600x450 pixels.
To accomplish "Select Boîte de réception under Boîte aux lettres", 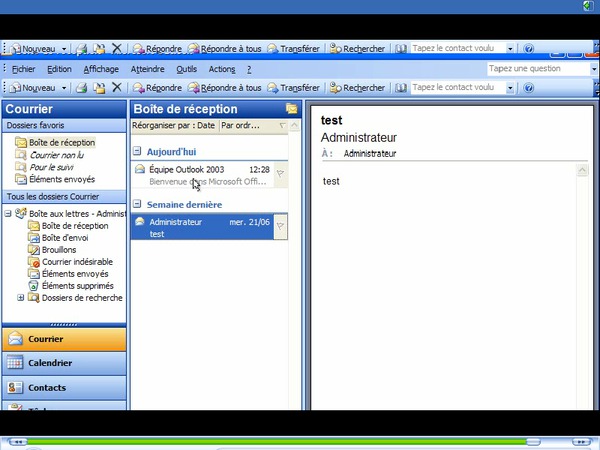I will [x=68, y=226].
